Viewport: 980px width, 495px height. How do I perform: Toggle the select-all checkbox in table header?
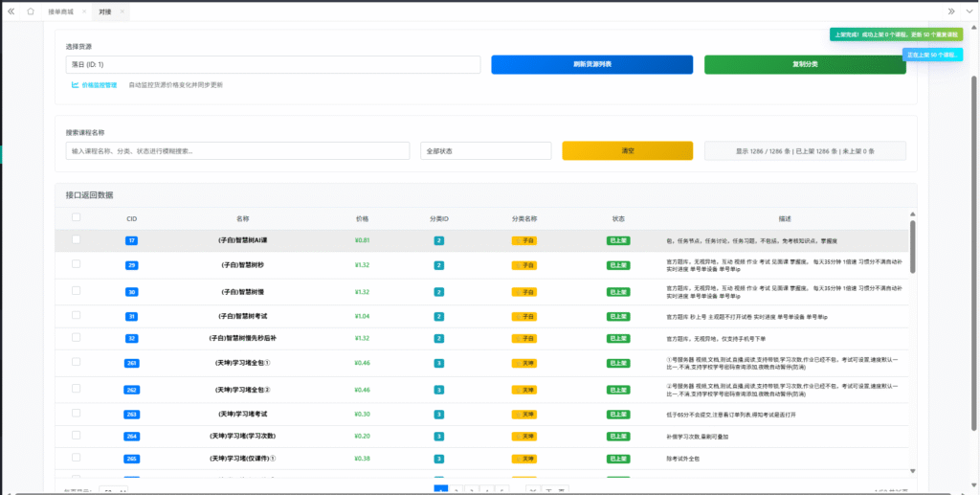coord(77,218)
